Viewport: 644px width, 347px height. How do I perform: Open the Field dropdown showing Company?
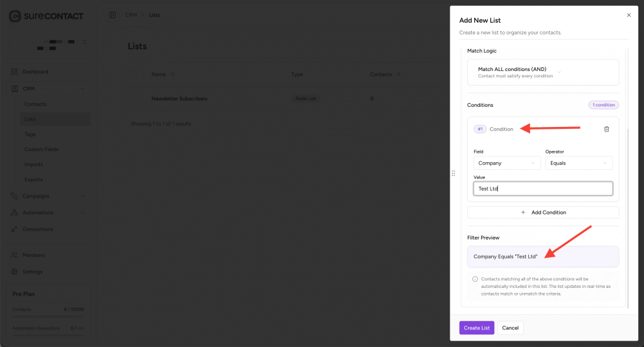(507, 163)
